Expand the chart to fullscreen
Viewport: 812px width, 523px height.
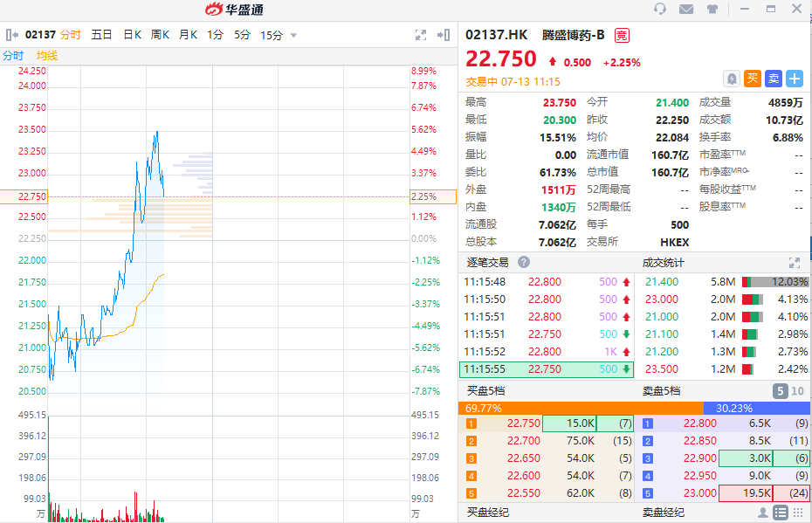(x=421, y=35)
